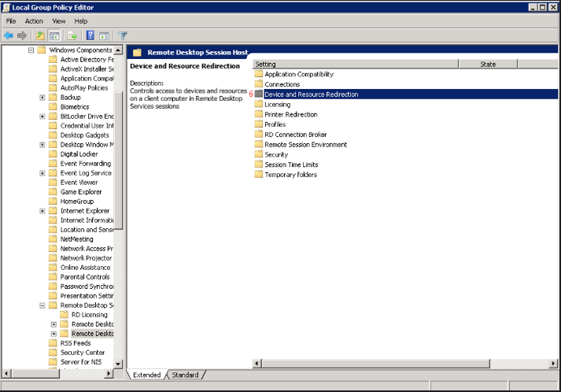Open the File menu
Image resolution: width=561 pixels, height=392 pixels.
(x=11, y=21)
